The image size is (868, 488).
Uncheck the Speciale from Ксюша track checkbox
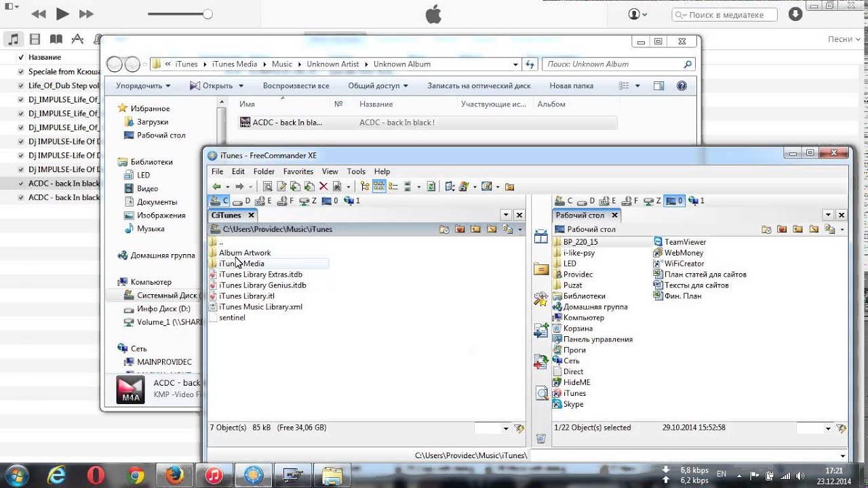(x=21, y=72)
